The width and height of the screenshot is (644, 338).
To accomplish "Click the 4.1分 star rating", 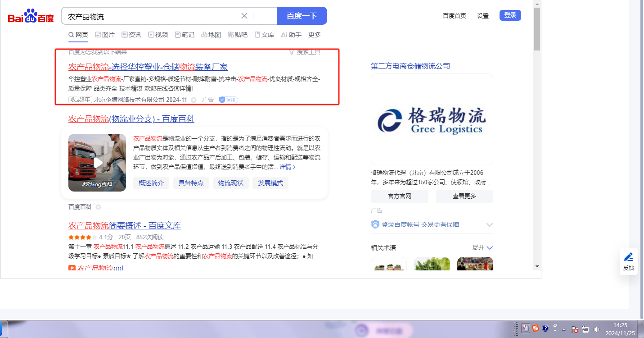I will [91, 237].
